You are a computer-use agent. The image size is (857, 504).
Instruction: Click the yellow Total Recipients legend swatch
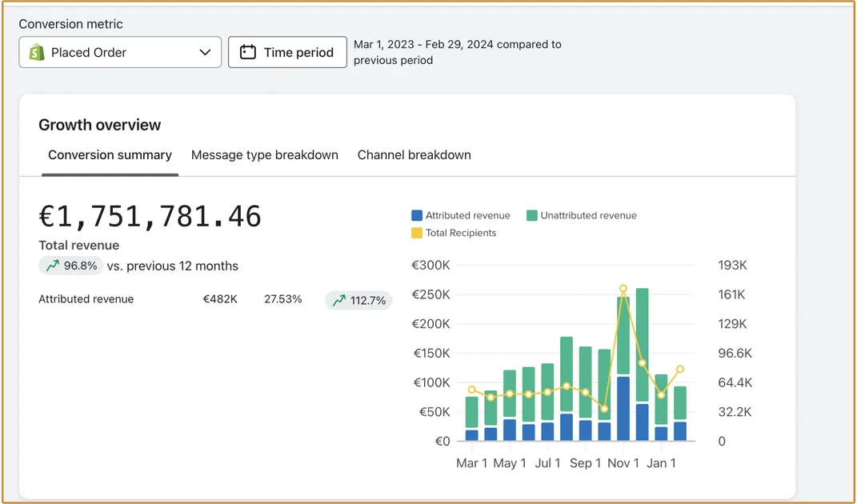(x=416, y=233)
